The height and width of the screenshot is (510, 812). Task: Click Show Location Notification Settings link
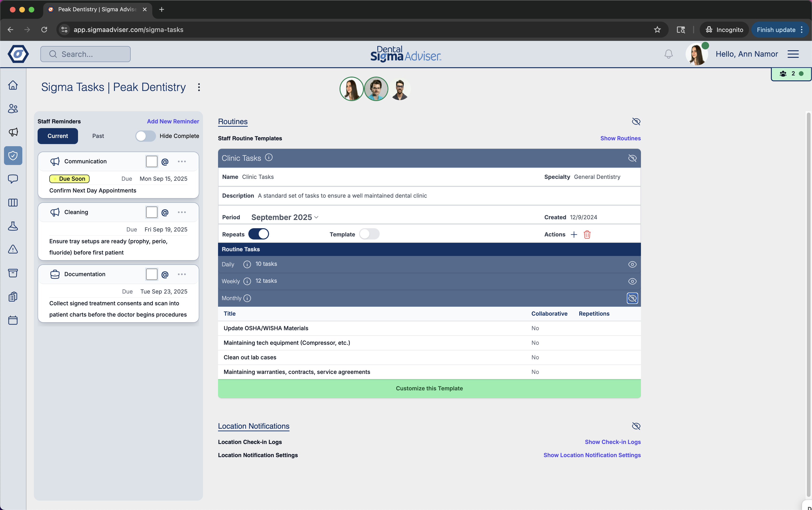tap(592, 455)
